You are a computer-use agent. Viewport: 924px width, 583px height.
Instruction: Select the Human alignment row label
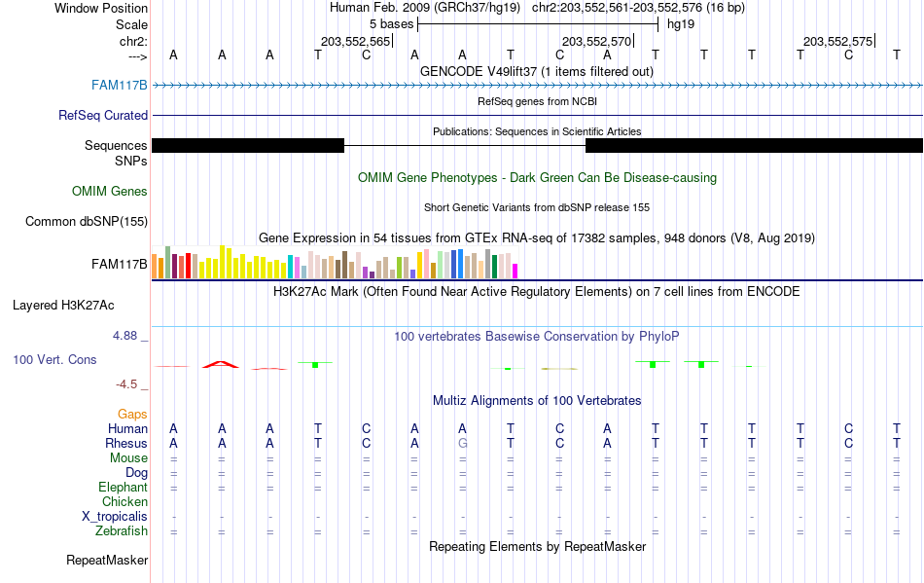tap(127, 428)
